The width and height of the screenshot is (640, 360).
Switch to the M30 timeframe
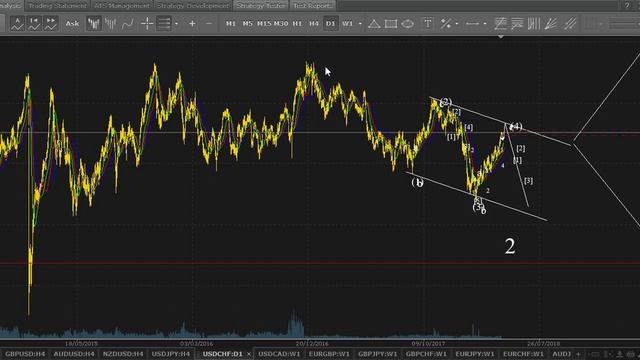tap(281, 24)
